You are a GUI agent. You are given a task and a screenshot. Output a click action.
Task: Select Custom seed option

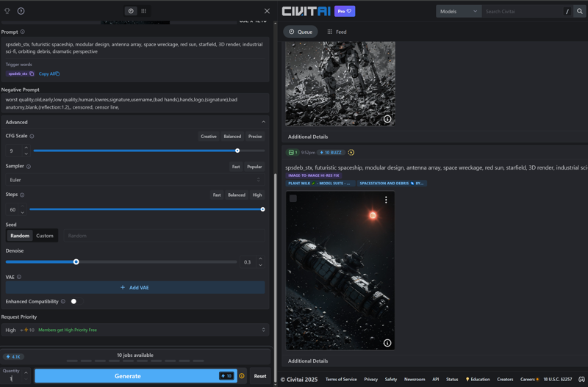45,236
